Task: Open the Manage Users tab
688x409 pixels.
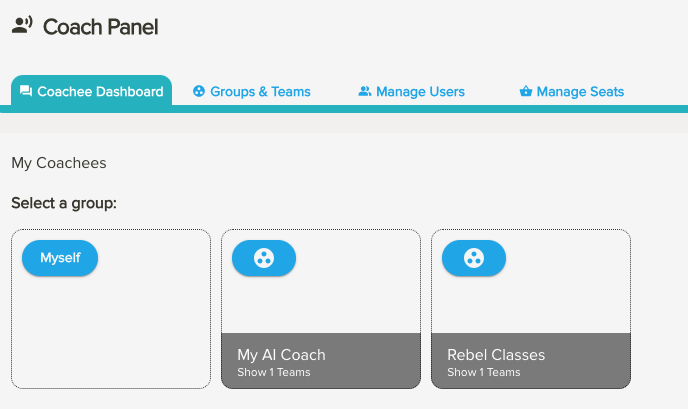Action: click(420, 91)
